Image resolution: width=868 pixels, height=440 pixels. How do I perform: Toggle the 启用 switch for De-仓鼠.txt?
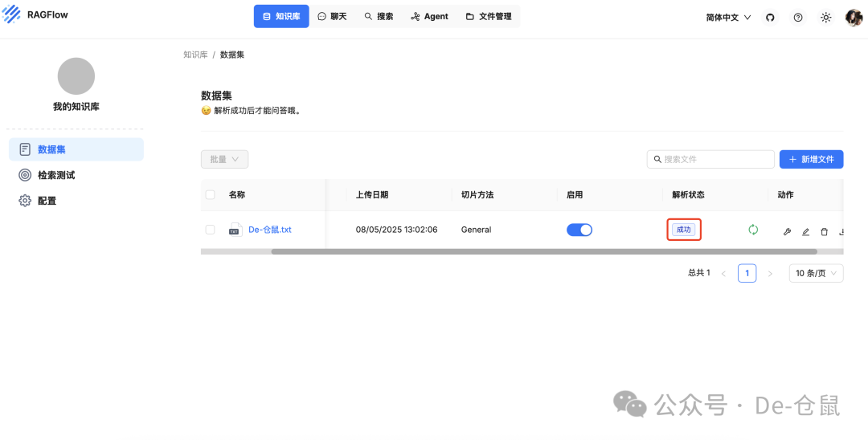pos(579,230)
